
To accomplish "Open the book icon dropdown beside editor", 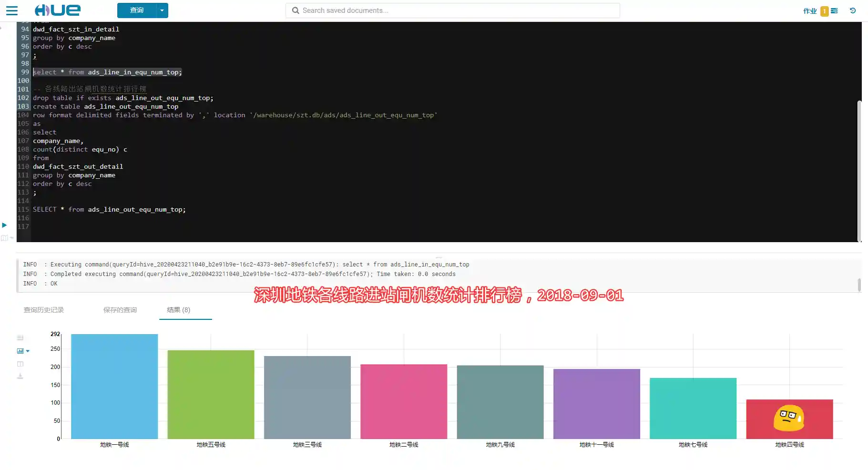I will click(7, 238).
